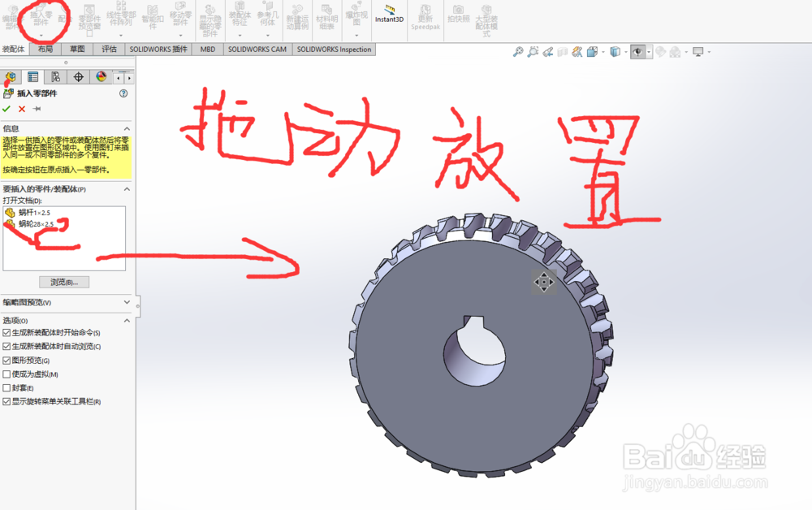
Task: Expand the 缩略图预览 section
Action: coord(127,302)
